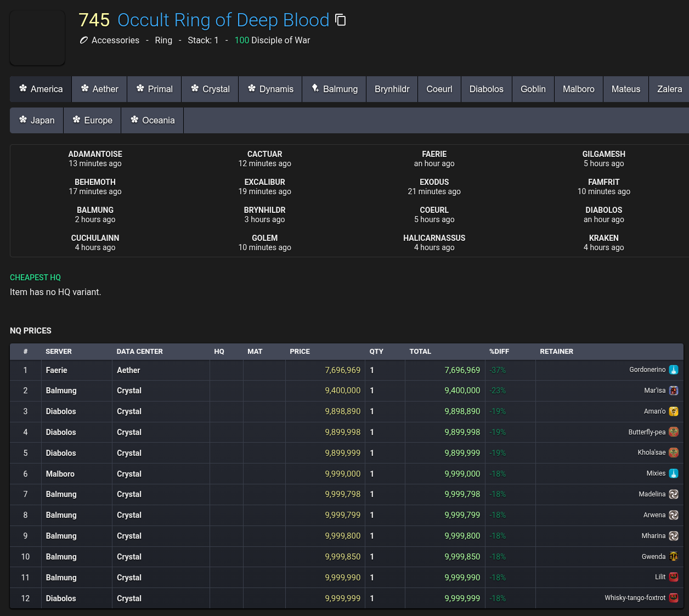Click Aman'o's retainer town icon
Image resolution: width=689 pixels, height=616 pixels.
pyautogui.click(x=674, y=411)
